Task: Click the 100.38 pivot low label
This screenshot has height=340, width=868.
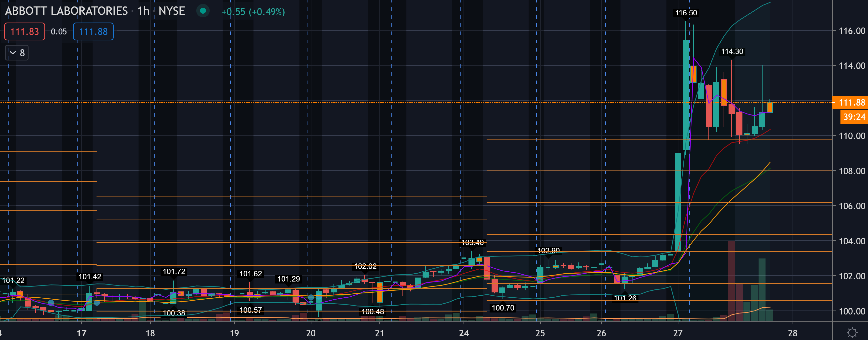Action: click(x=174, y=313)
